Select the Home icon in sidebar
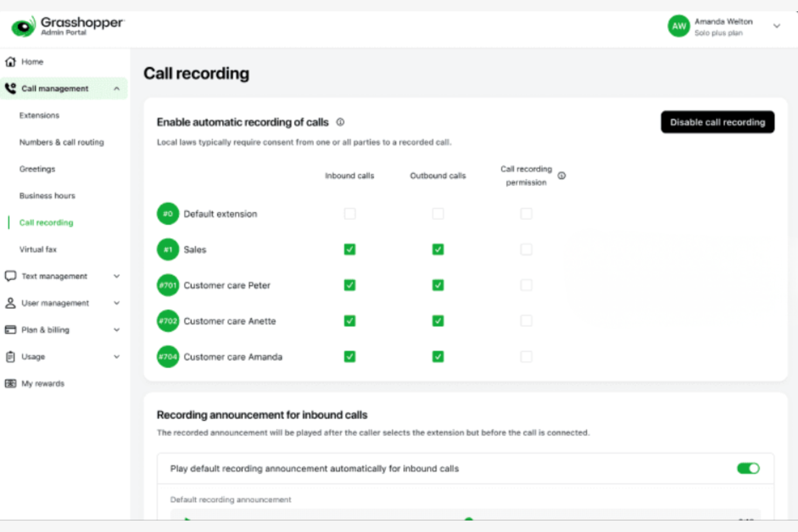Screen dimensions: 798x532 pyautogui.click(x=10, y=61)
